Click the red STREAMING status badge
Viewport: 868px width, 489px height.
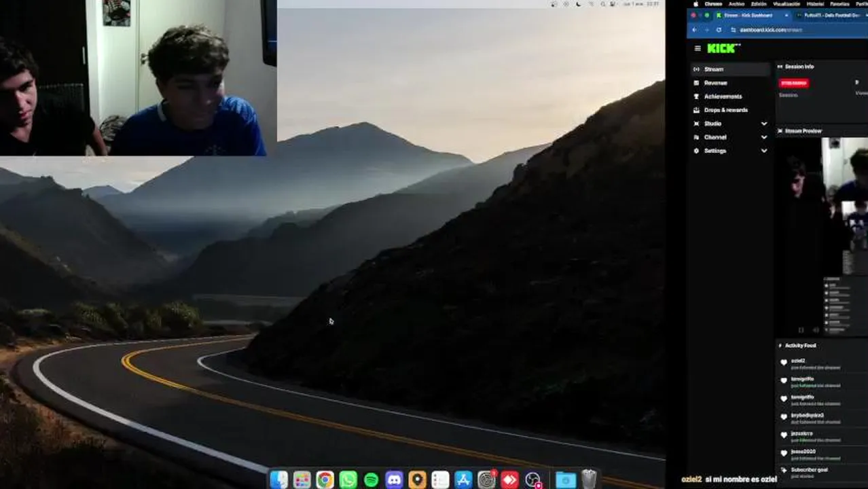coord(793,83)
